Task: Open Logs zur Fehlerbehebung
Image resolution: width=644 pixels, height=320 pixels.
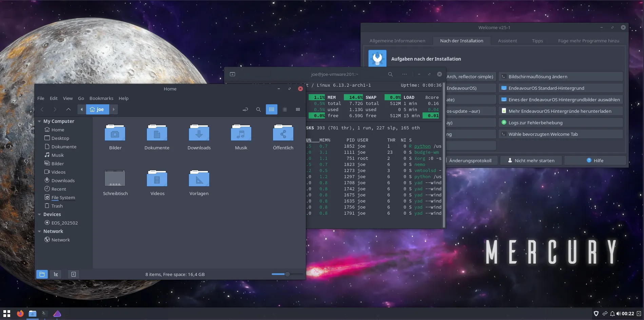Action: point(561,123)
